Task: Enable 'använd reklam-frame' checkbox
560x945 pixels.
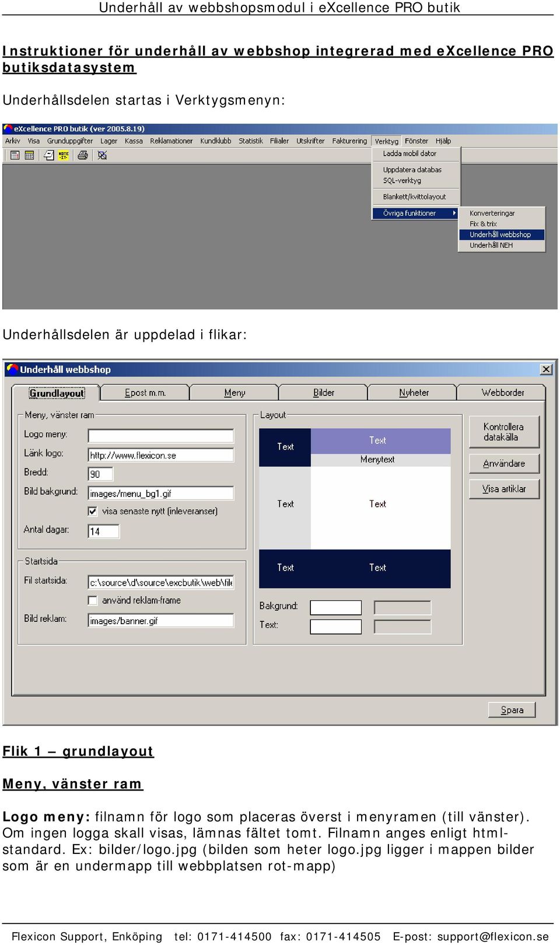Action: pos(92,600)
